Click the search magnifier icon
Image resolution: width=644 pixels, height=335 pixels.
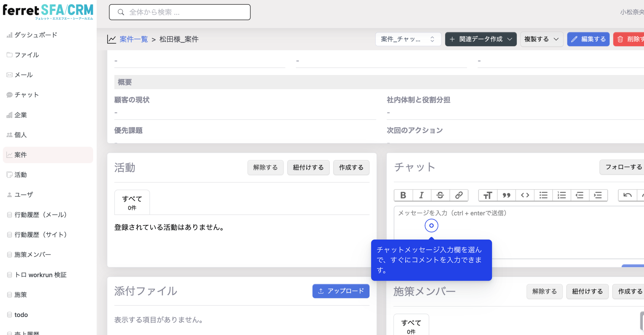coord(121,12)
